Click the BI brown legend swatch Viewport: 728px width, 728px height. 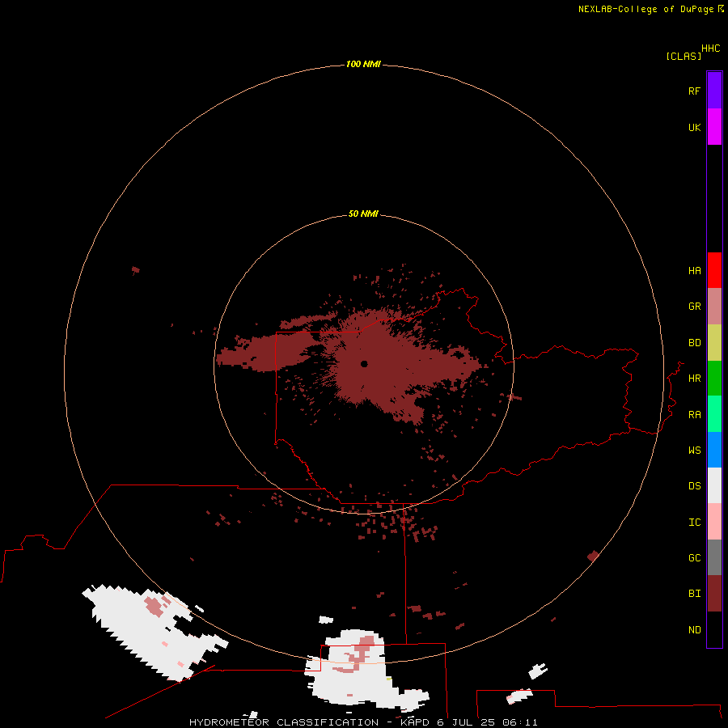(714, 594)
